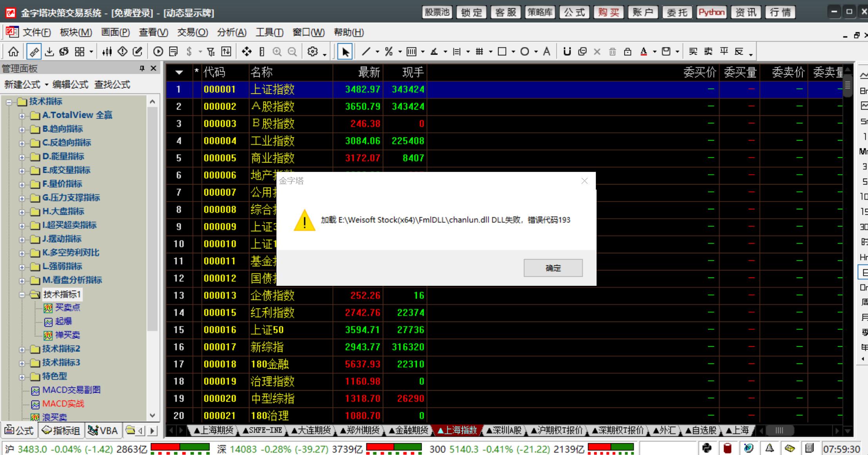Toggle the lock drawing icon
This screenshot has width=868, height=455.
(628, 51)
